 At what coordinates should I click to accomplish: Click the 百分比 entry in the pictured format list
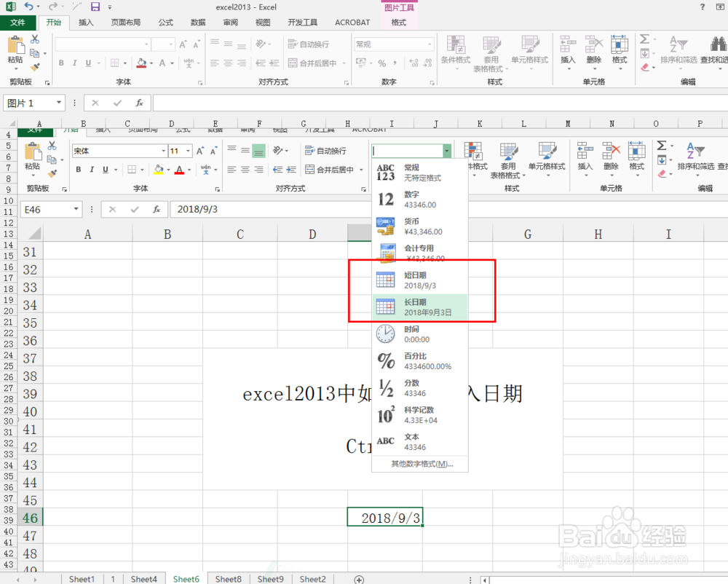pos(420,361)
